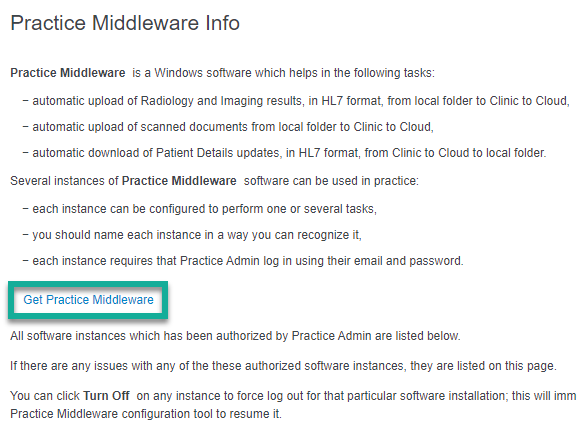This screenshot has width=577, height=431.
Task: Click the bullet about Practice Admin log in
Action: [243, 261]
